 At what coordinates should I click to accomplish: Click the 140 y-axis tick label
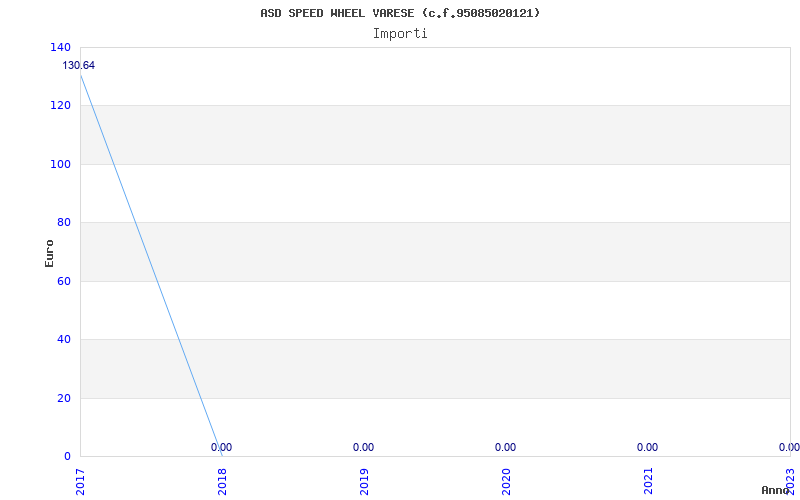[x=60, y=47]
